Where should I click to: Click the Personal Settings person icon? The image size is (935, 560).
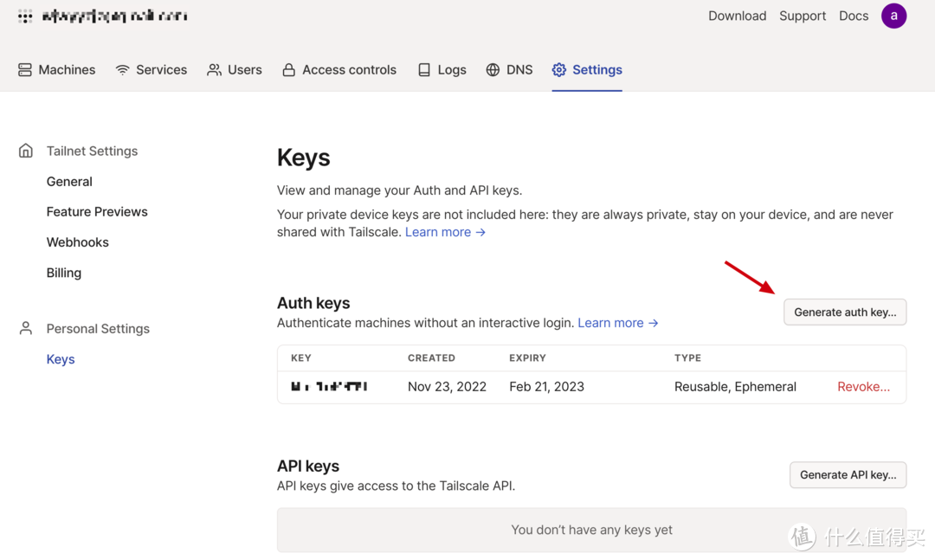click(26, 328)
